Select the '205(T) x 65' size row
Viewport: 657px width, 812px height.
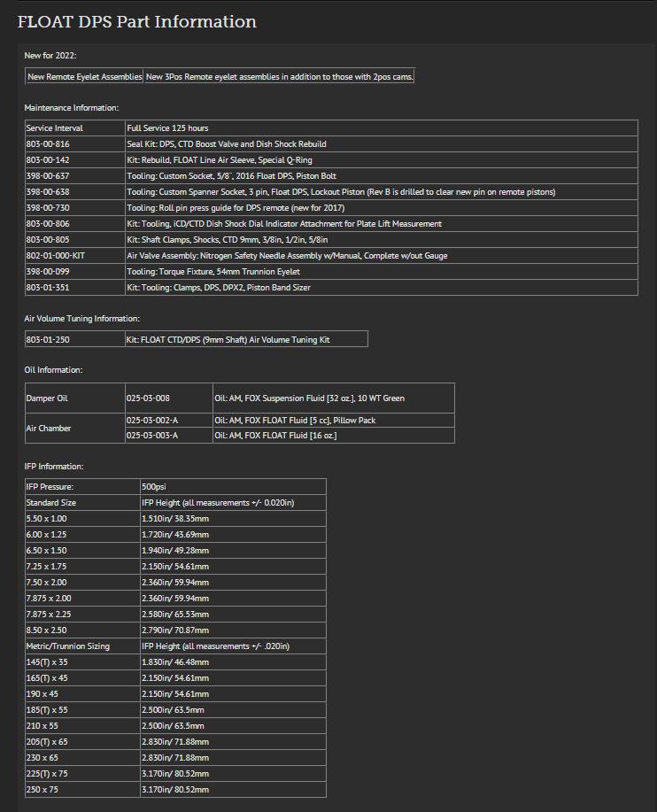[x=176, y=742]
